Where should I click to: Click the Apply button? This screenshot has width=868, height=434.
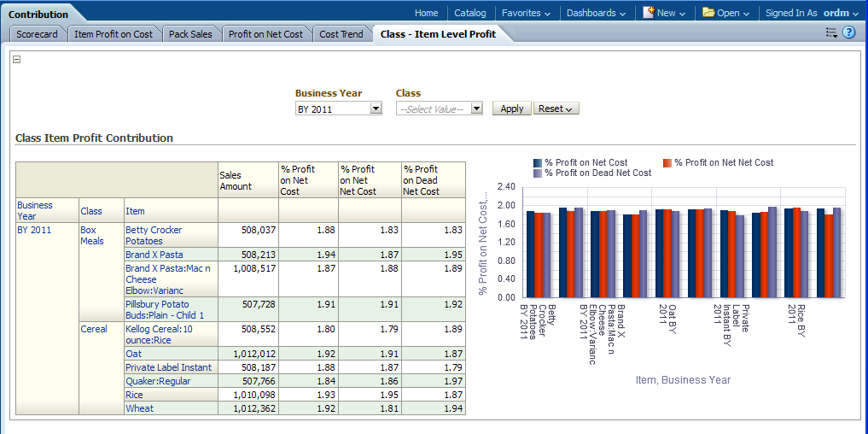click(x=511, y=108)
